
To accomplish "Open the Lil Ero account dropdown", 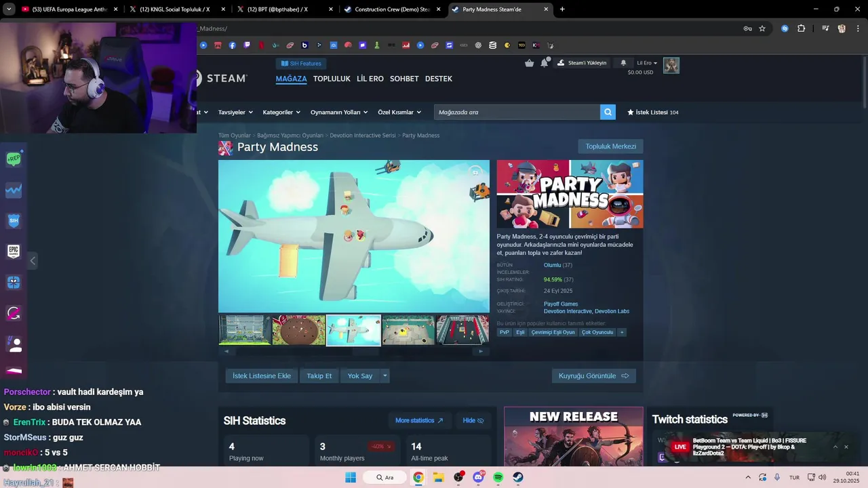I will (x=647, y=63).
